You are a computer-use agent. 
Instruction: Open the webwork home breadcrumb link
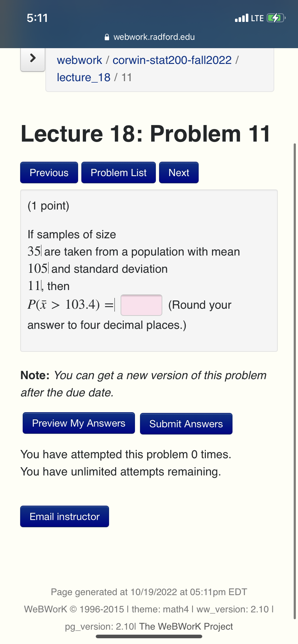pyautogui.click(x=79, y=60)
